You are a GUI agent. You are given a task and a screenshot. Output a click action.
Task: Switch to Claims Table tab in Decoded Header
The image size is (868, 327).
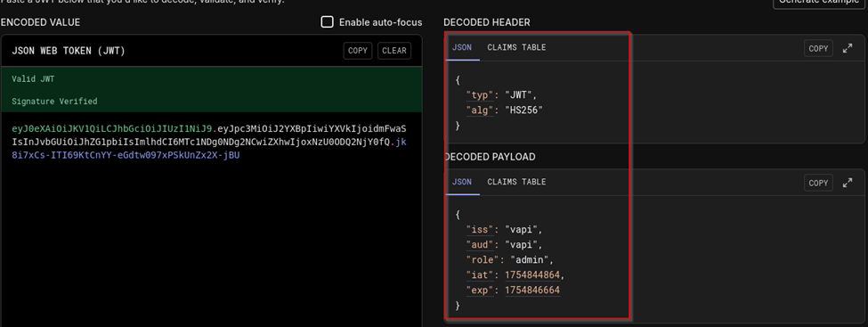point(516,47)
